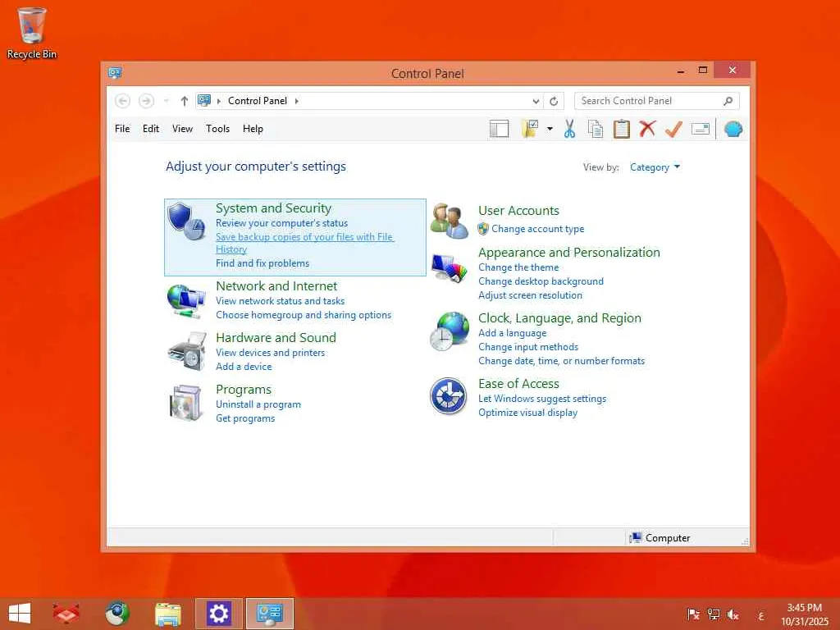Click the Appearance and Personalization monitor icon
The width and height of the screenshot is (840, 630).
(x=449, y=268)
